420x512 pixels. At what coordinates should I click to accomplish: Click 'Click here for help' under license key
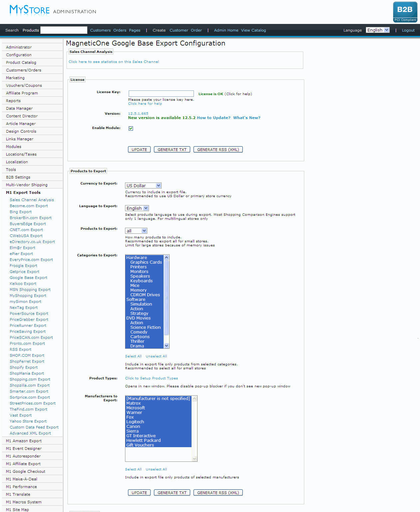pyautogui.click(x=145, y=103)
